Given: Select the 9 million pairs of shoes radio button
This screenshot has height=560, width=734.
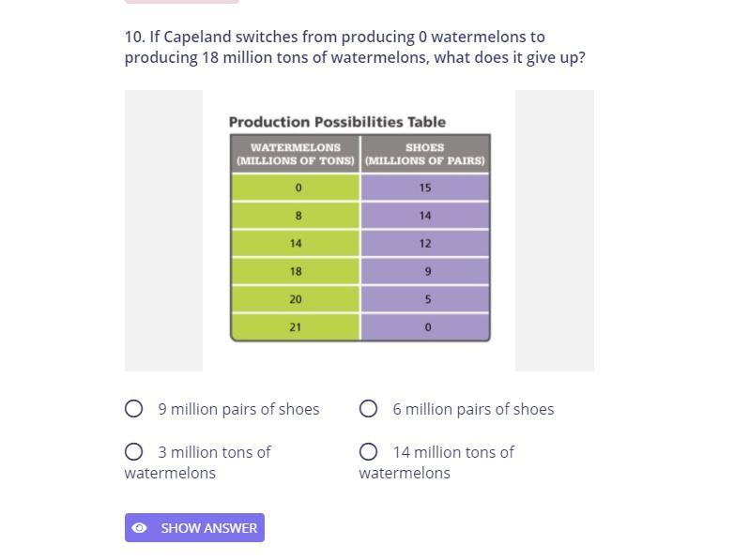Looking at the screenshot, I should click(x=134, y=409).
